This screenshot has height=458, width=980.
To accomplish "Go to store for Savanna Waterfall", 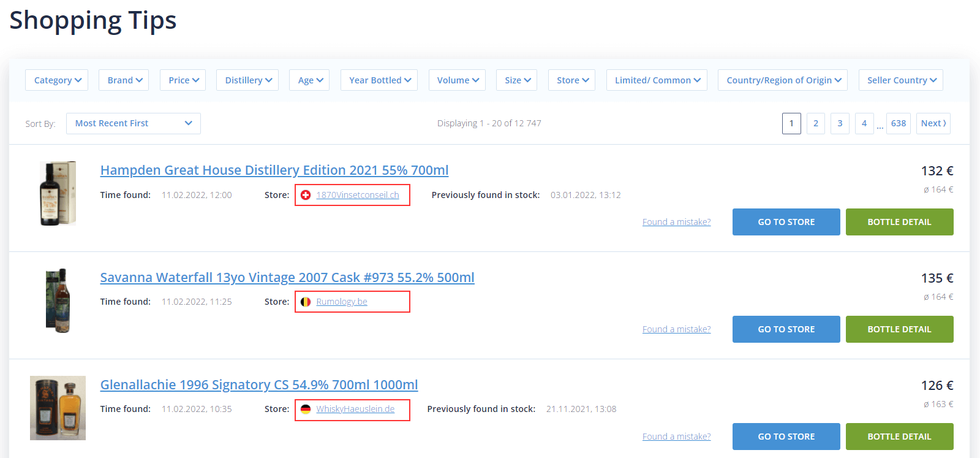I will 786,329.
